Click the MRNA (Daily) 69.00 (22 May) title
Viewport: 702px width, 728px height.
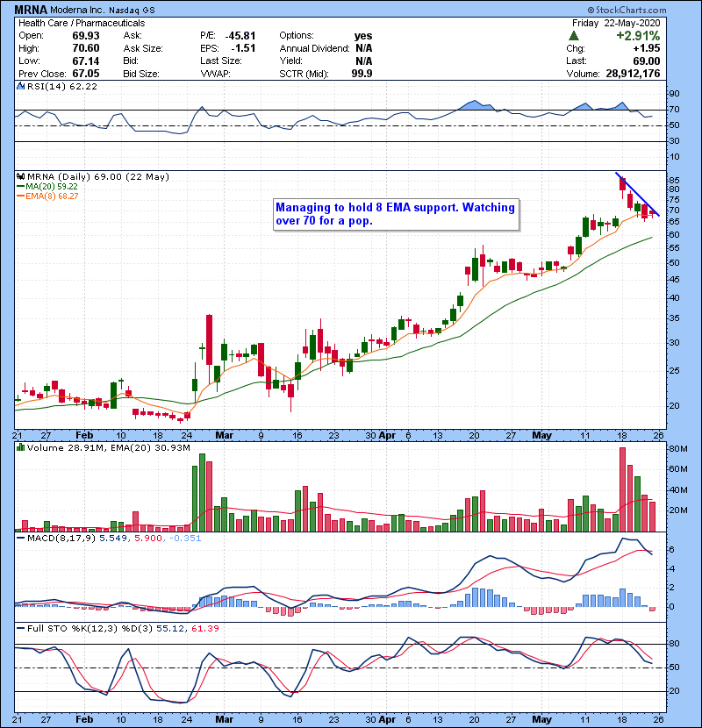click(x=98, y=177)
